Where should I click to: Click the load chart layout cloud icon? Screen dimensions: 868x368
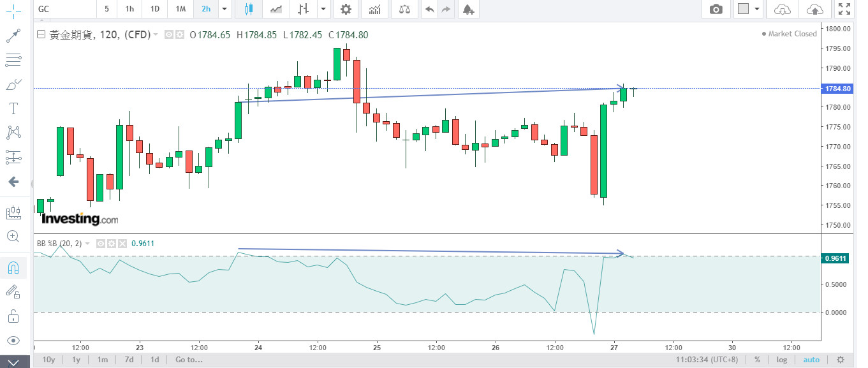coord(782,9)
